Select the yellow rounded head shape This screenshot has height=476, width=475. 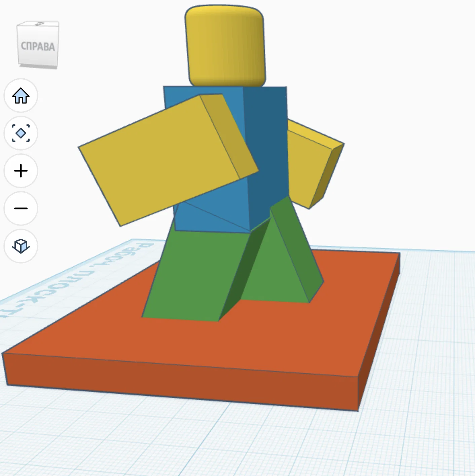[x=225, y=46]
